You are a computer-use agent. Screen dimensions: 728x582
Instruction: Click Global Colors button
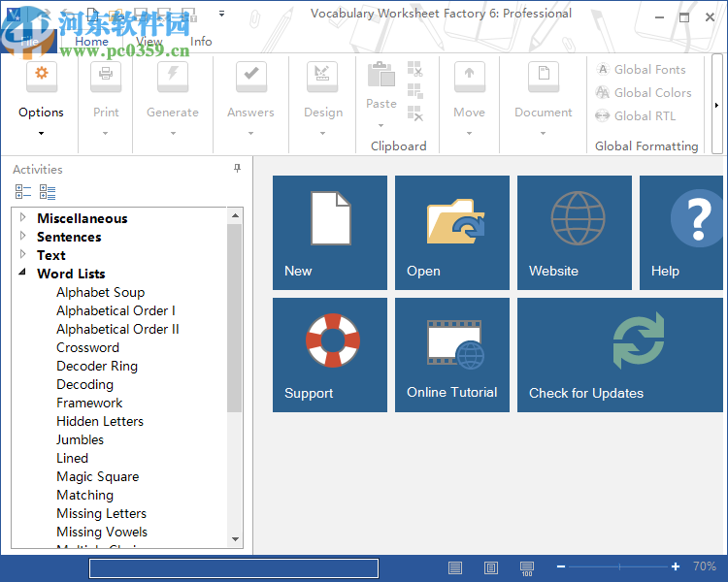click(644, 93)
